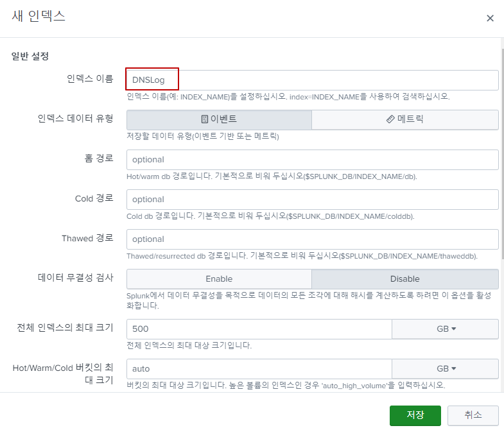
Task: Click the 데이터 무결성 검사 label
Action: coord(76,278)
